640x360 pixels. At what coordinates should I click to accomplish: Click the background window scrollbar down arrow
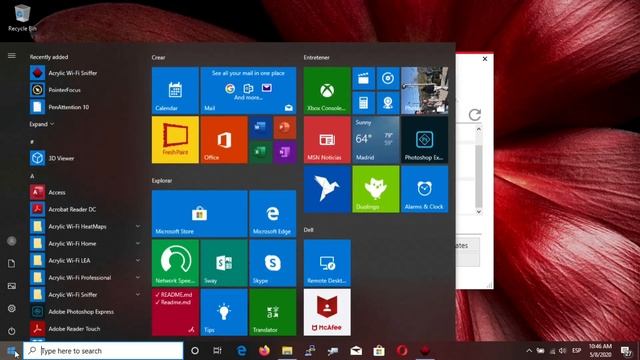(x=479, y=212)
